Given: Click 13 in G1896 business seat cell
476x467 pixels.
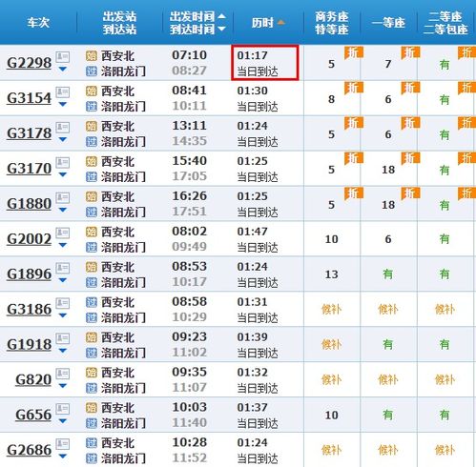Looking at the screenshot, I should (x=331, y=274).
